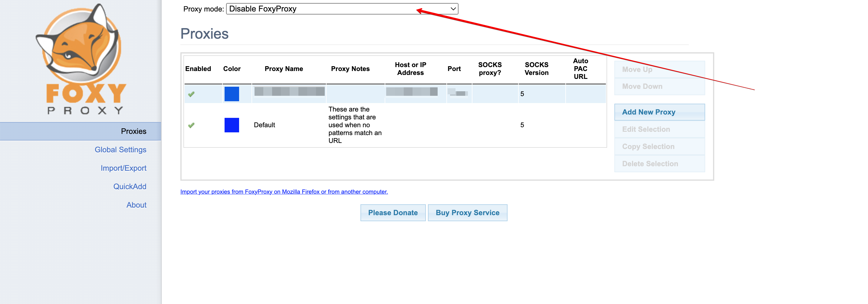Click the SOCKS Version column header
The width and height of the screenshot is (868, 304).
536,69
